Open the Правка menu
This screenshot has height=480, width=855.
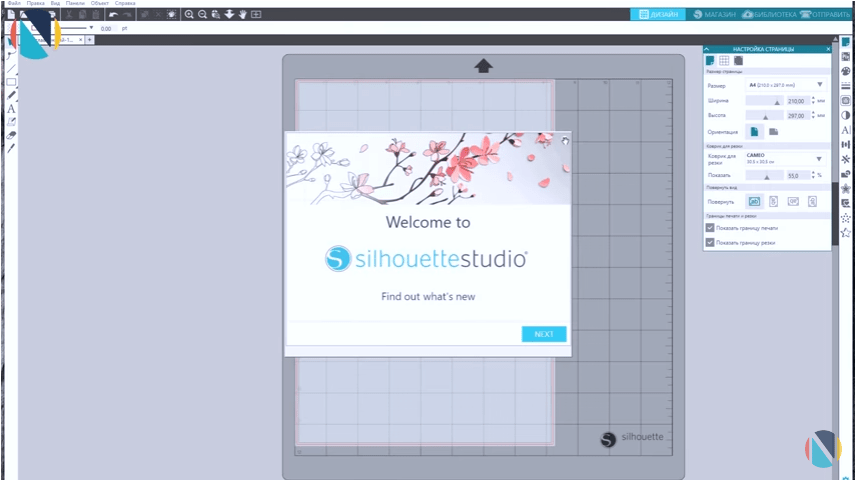35,3
